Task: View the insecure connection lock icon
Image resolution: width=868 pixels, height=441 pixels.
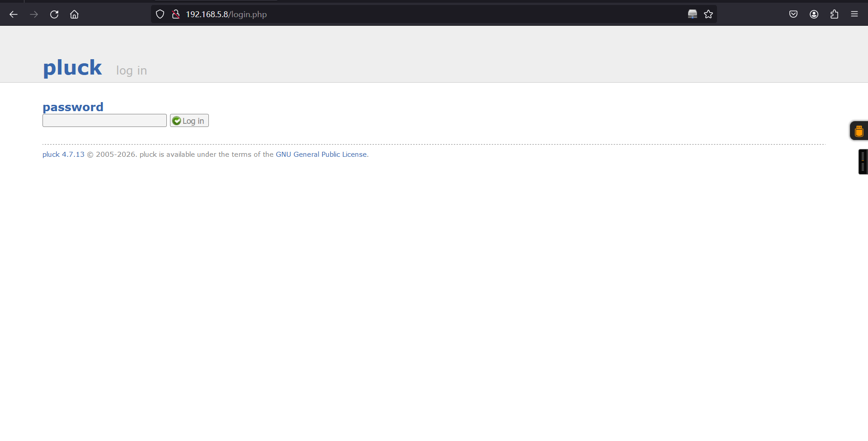Action: pos(176,14)
